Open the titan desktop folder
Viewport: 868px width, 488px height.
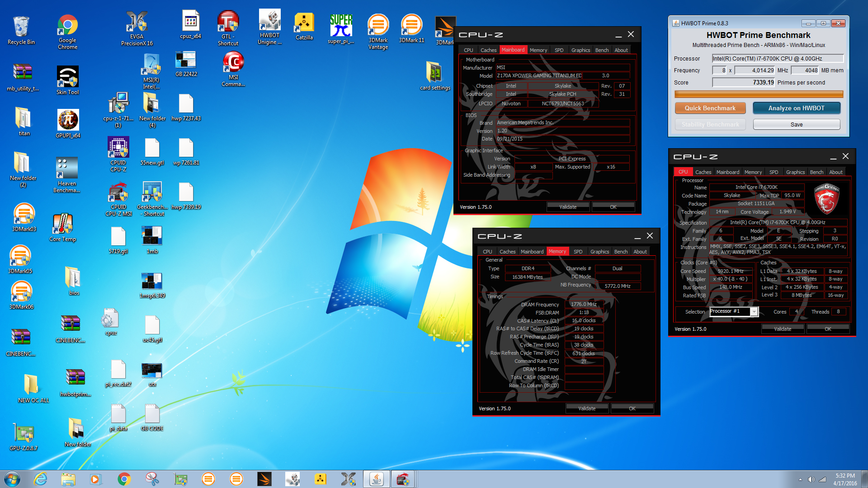tap(24, 122)
